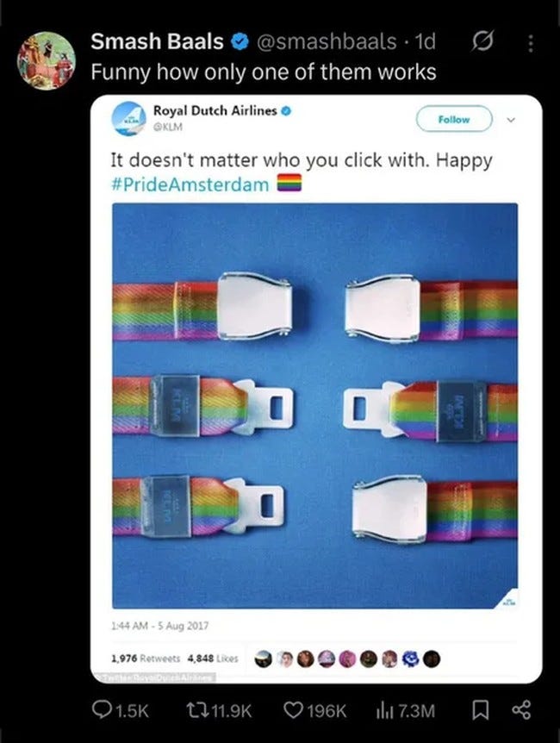Image resolution: width=560 pixels, height=743 pixels.
Task: Click the 1:44 AM - 5 Aug 2017 timestamp
Action: [x=159, y=626]
